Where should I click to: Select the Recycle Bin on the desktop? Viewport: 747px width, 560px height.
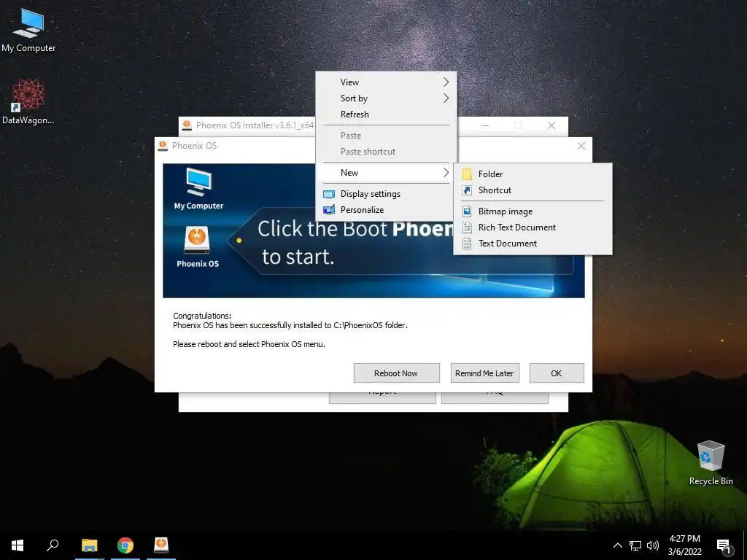pyautogui.click(x=711, y=462)
